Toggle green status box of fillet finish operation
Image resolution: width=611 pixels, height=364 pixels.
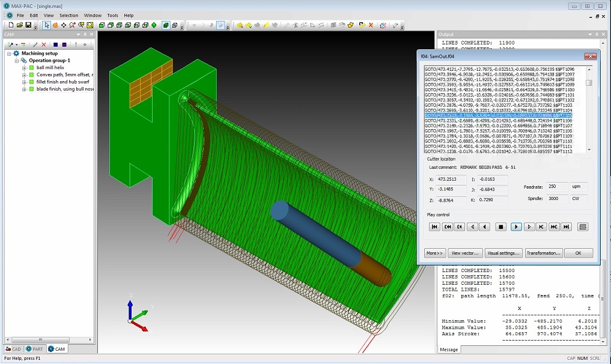pos(32,82)
